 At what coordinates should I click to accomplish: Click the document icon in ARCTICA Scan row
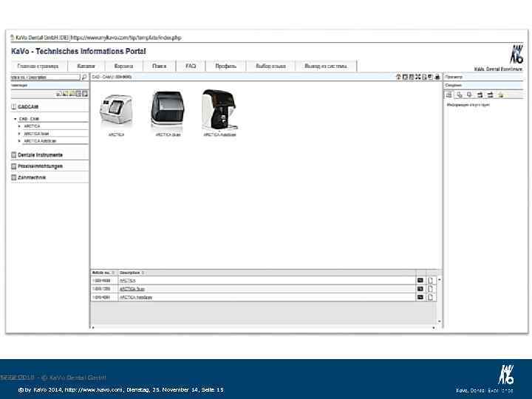pos(431,289)
